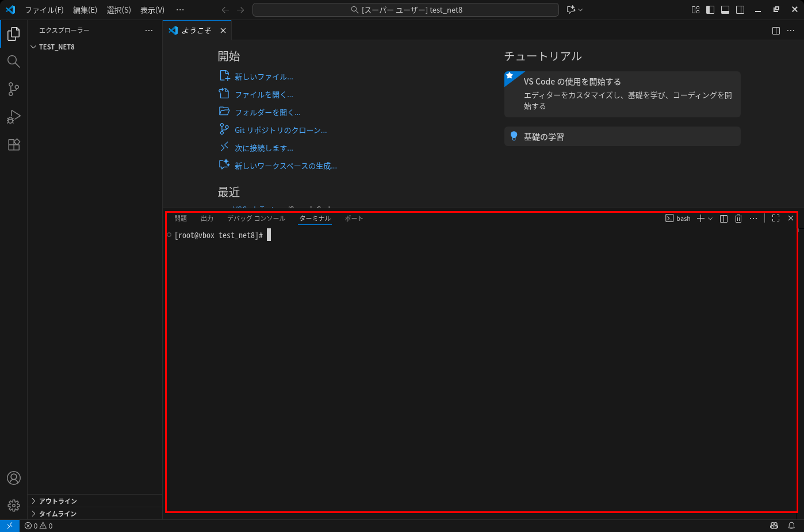Maximize the terminal panel size
The height and width of the screenshot is (532, 804).
pos(776,219)
